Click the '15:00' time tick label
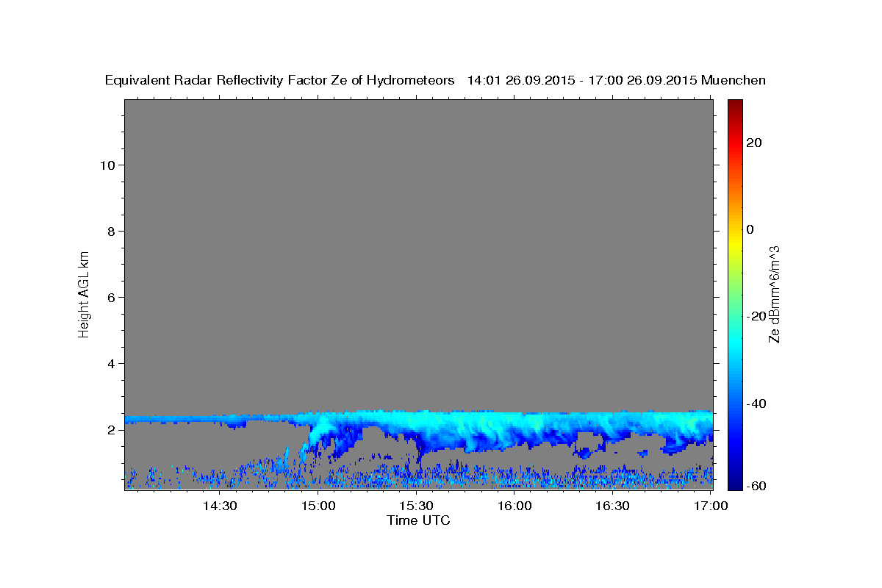Viewport: 882px width, 588px height. coord(318,506)
